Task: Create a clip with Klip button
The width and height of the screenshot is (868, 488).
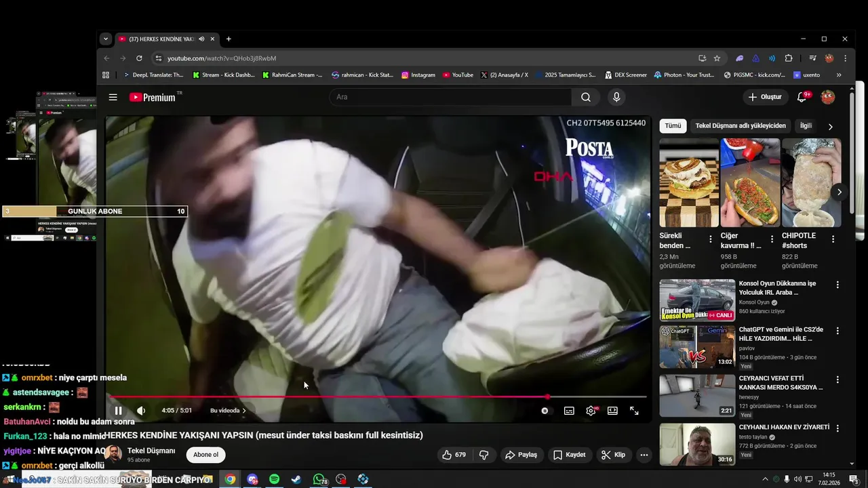Action: (612, 455)
